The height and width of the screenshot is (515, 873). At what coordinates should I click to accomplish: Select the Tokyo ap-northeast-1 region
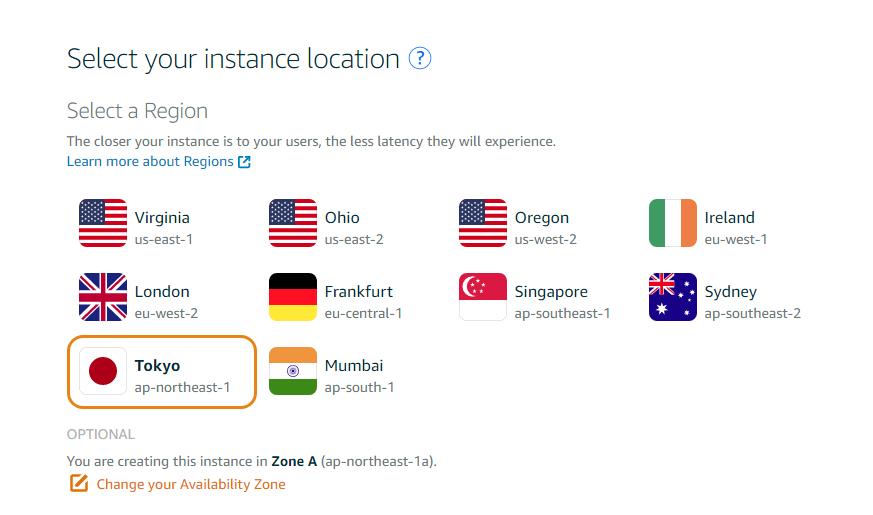[161, 371]
